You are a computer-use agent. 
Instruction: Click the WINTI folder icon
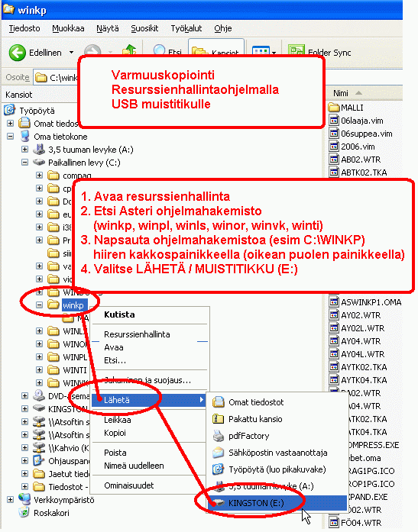pyautogui.click(x=53, y=370)
